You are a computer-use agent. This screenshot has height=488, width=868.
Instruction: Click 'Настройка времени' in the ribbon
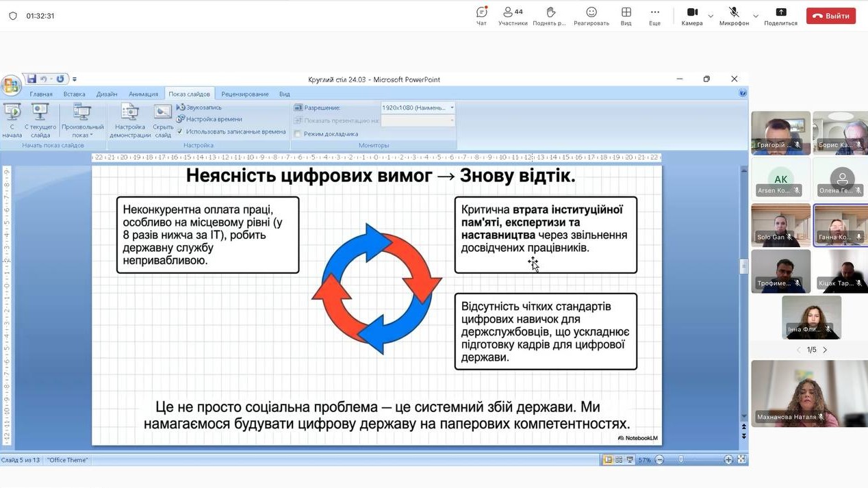tap(214, 119)
